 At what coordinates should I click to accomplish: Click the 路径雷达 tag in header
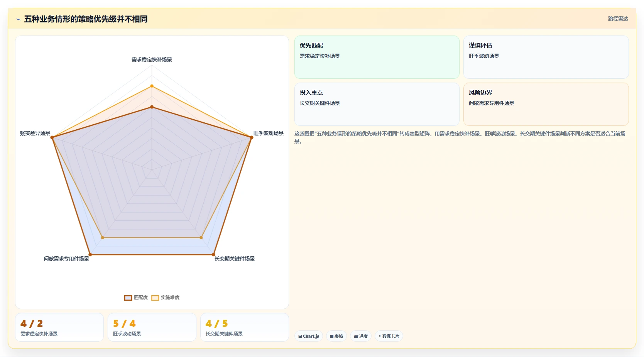point(618,19)
